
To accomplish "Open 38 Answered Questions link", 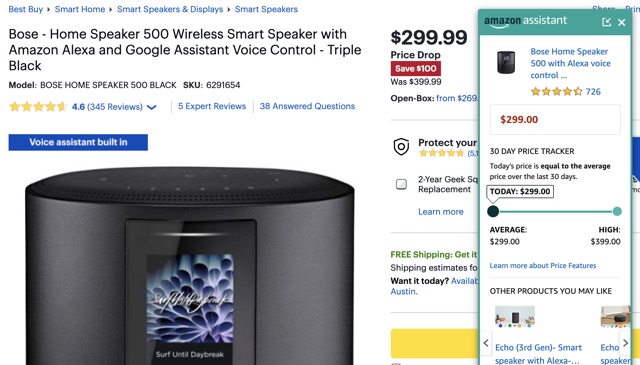I will coord(307,106).
